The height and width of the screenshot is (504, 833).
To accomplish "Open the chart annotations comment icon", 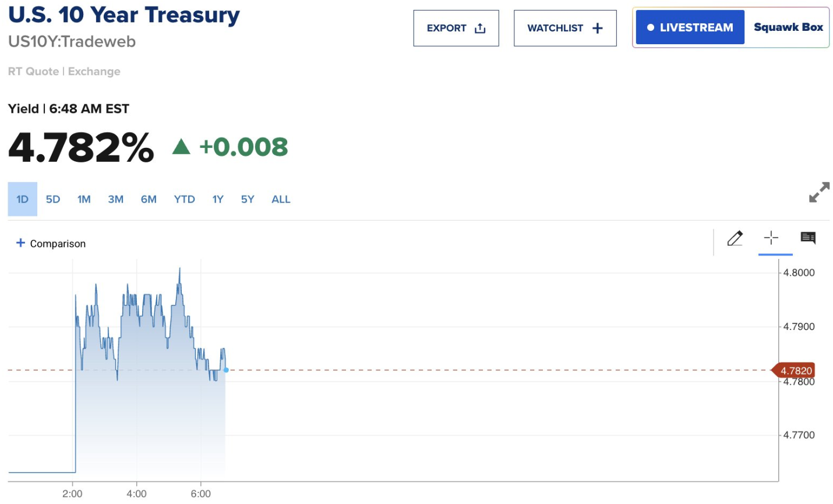I will tap(808, 237).
